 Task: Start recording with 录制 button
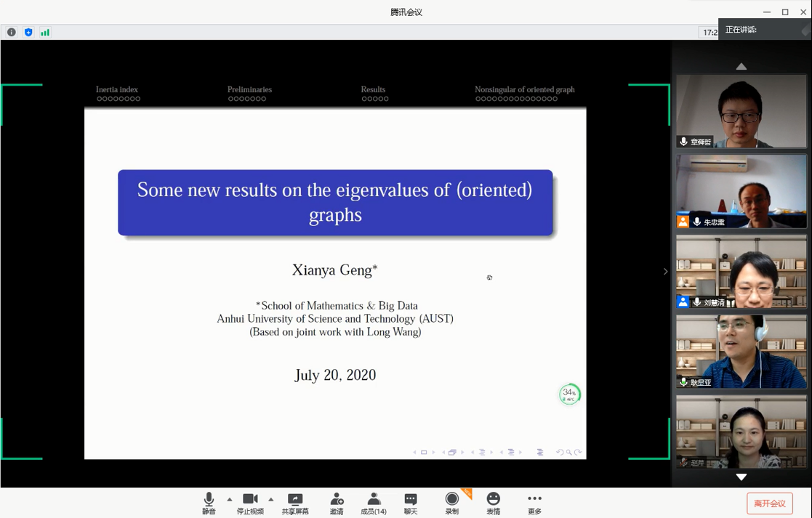pos(452,503)
